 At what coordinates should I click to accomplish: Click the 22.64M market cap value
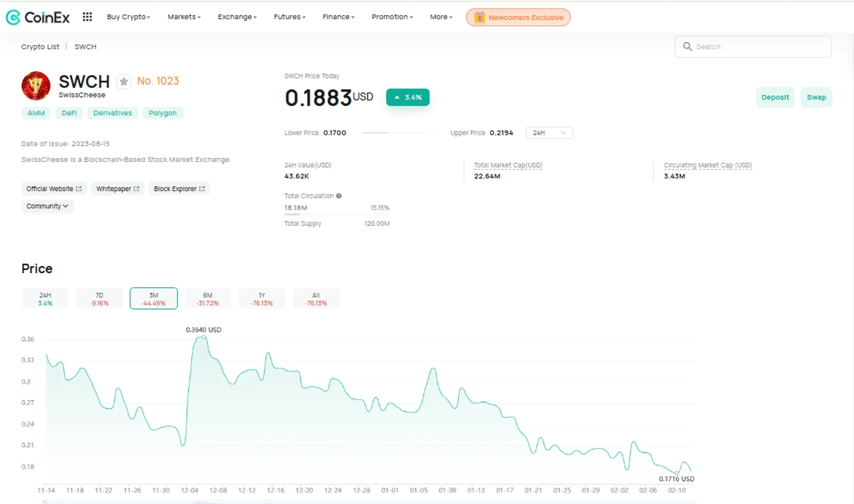[x=487, y=177]
